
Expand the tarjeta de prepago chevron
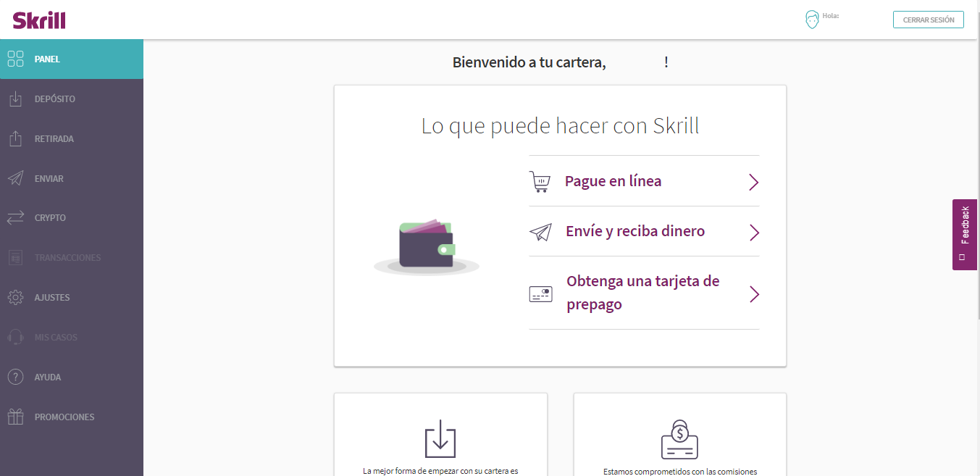point(753,293)
